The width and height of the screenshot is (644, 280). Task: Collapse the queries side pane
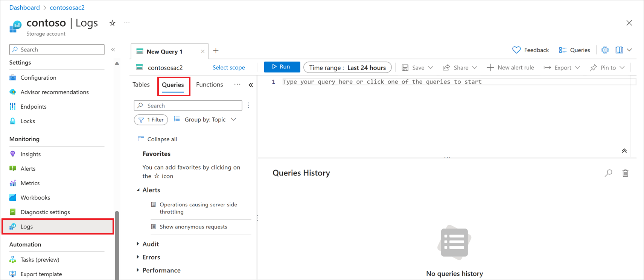coord(251,85)
